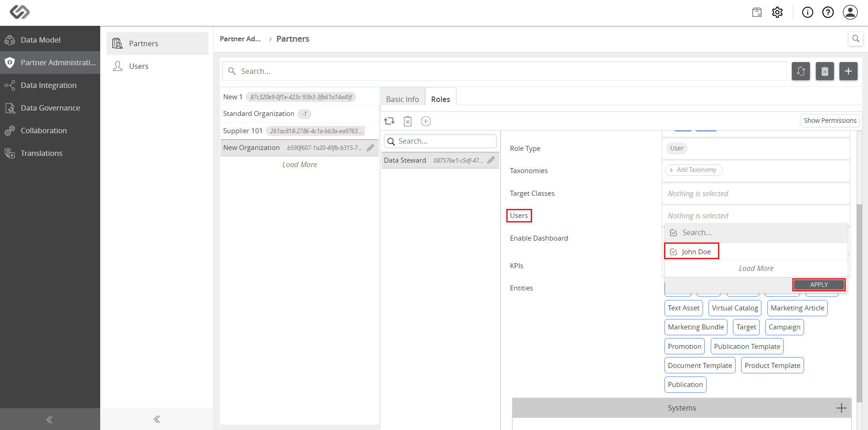
Task: Click the Show Permissions button
Action: pos(830,121)
